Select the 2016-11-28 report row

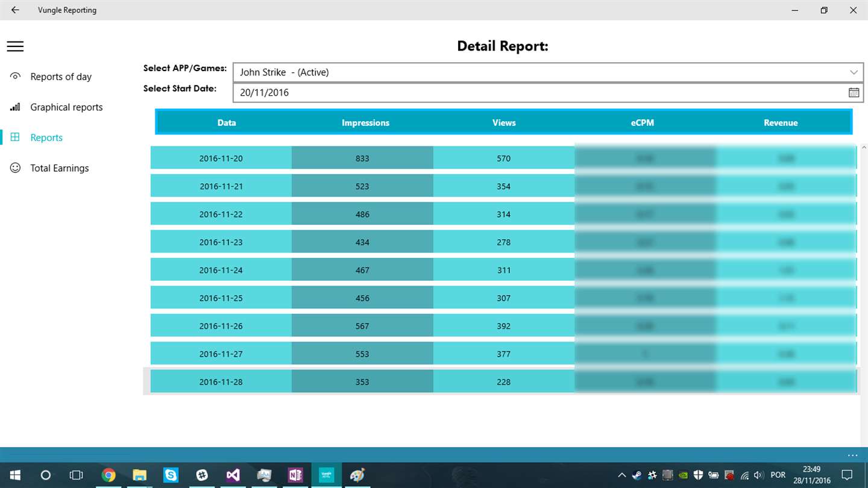tap(503, 381)
